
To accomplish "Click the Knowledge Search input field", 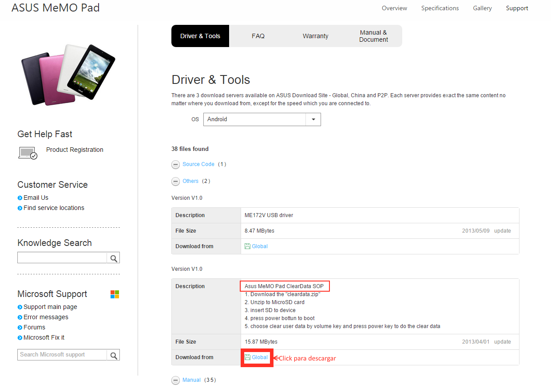I will tap(62, 258).
